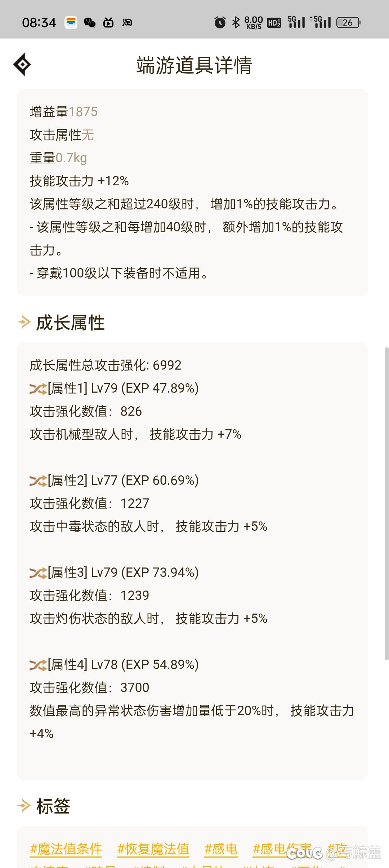Screen dimensions: 389x868
Task: Tap the 属性4 Lv78 attribute header
Action: [x=122, y=665]
